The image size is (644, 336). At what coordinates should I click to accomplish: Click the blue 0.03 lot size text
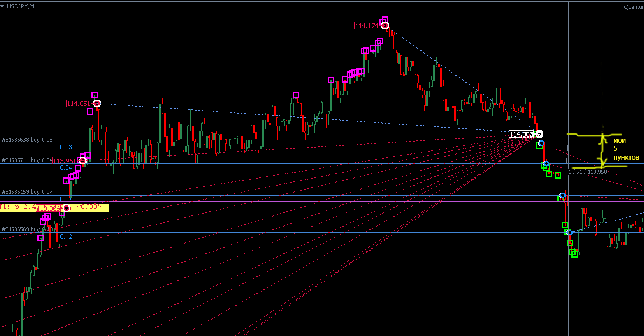coord(66,147)
